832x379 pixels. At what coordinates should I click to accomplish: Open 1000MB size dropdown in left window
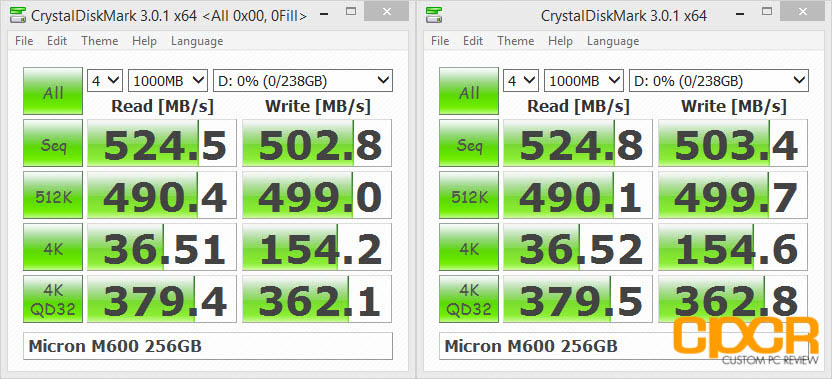(168, 81)
